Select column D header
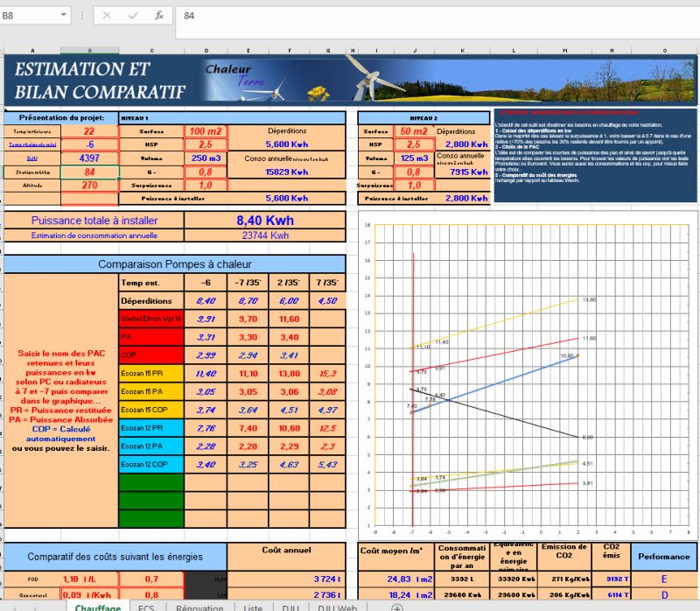The width and height of the screenshot is (700, 611). point(206,50)
